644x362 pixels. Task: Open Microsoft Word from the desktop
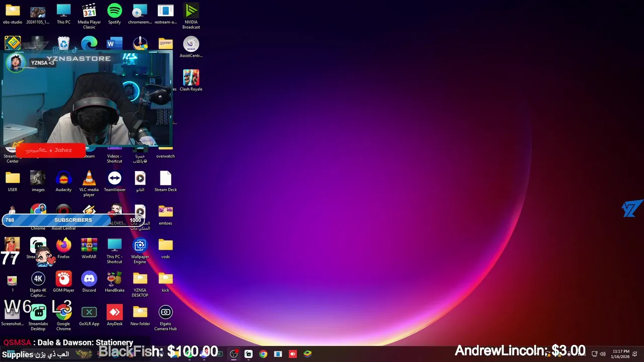114,44
